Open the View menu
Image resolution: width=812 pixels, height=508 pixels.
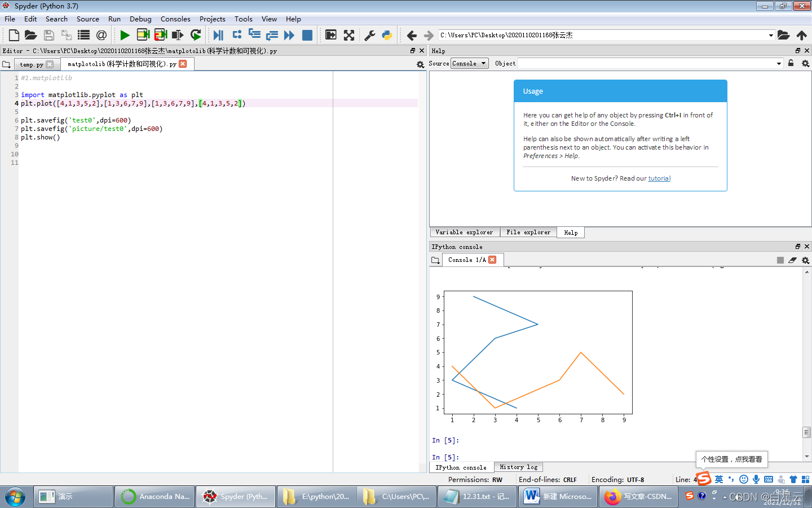click(x=269, y=19)
